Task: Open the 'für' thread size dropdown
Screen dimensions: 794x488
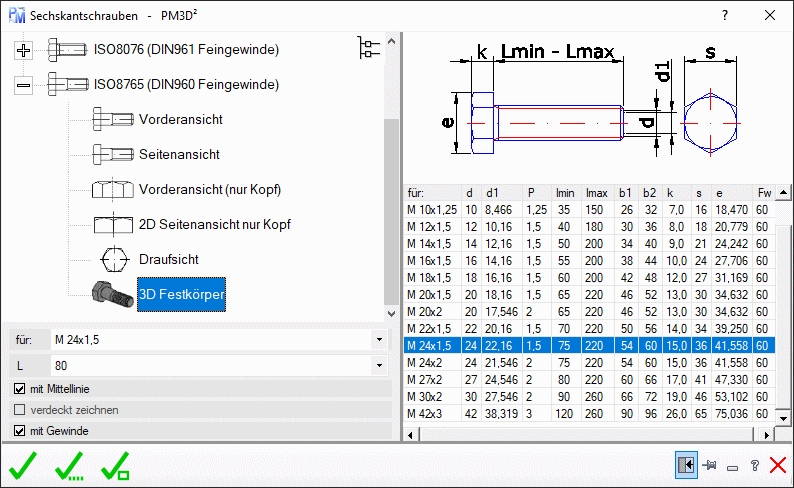Action: [x=379, y=339]
